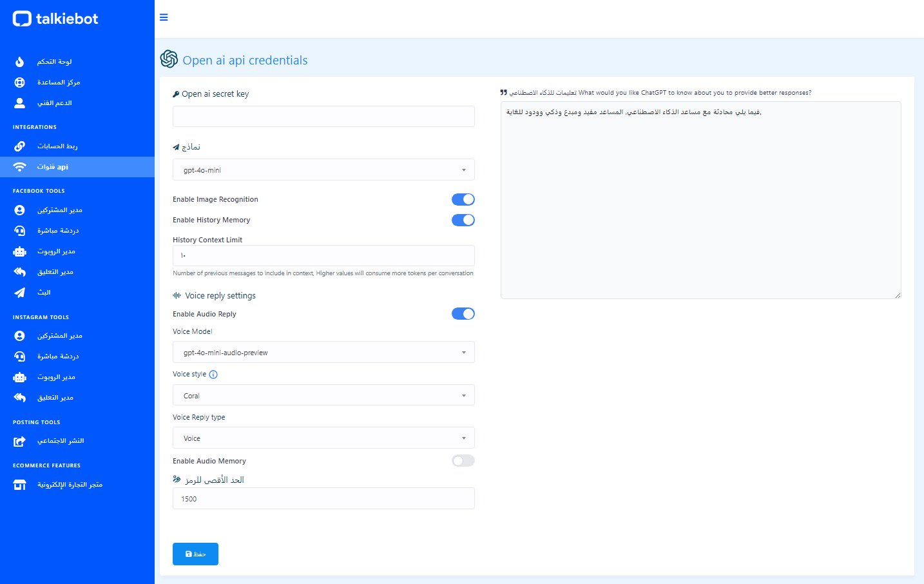Image resolution: width=924 pixels, height=584 pixels.
Task: Open Facebook comment manager menu item
Action: (55, 272)
